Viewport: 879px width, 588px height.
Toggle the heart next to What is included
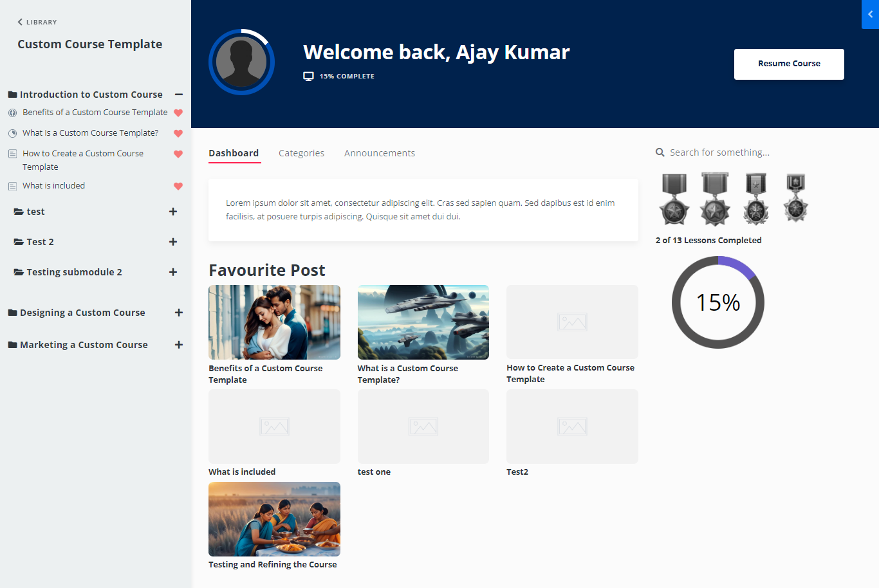(x=178, y=185)
